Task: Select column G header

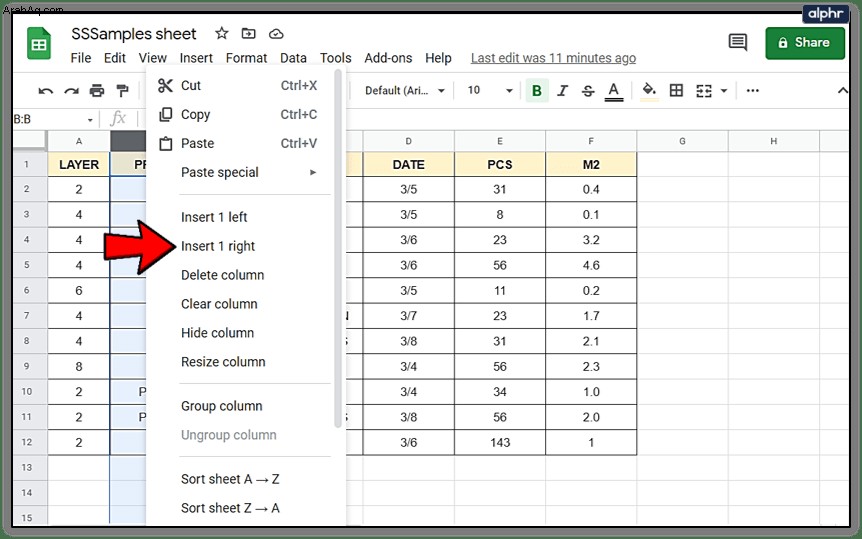Action: point(682,141)
